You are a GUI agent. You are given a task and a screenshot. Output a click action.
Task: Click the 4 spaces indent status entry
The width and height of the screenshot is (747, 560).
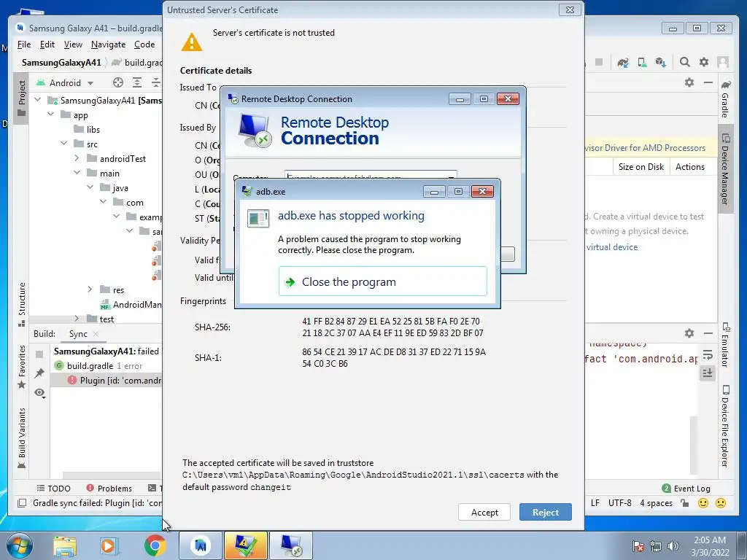click(656, 503)
